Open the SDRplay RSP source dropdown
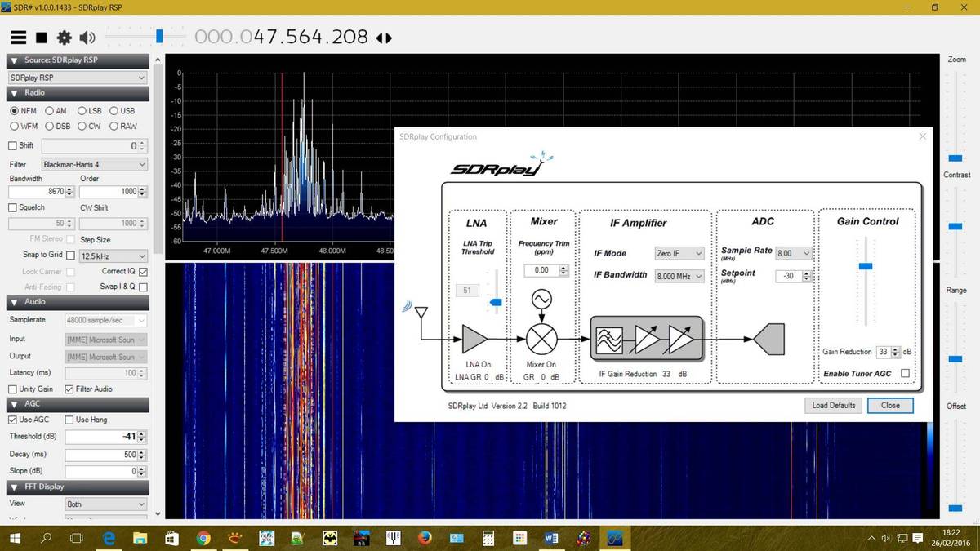Image resolution: width=980 pixels, height=551 pixels. pyautogui.click(x=78, y=78)
